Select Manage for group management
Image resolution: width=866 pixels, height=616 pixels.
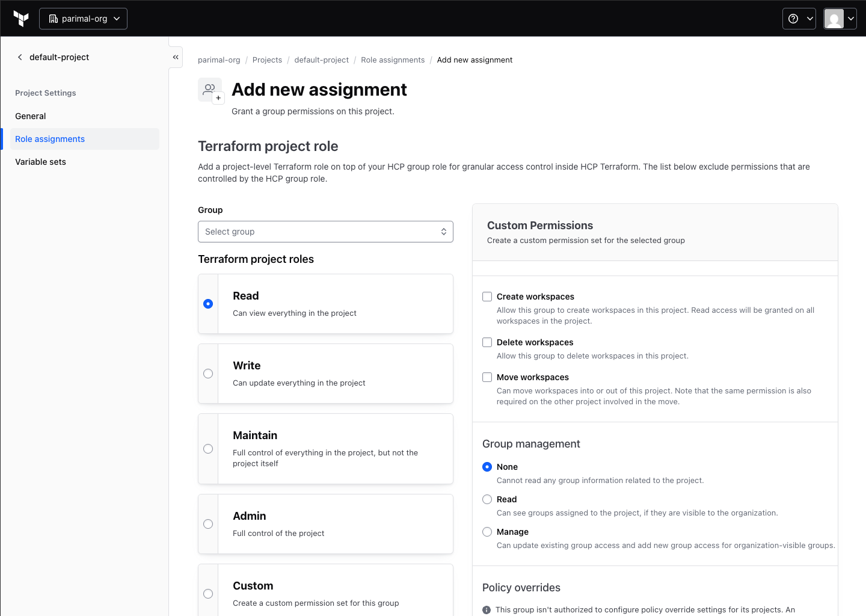pyautogui.click(x=487, y=532)
